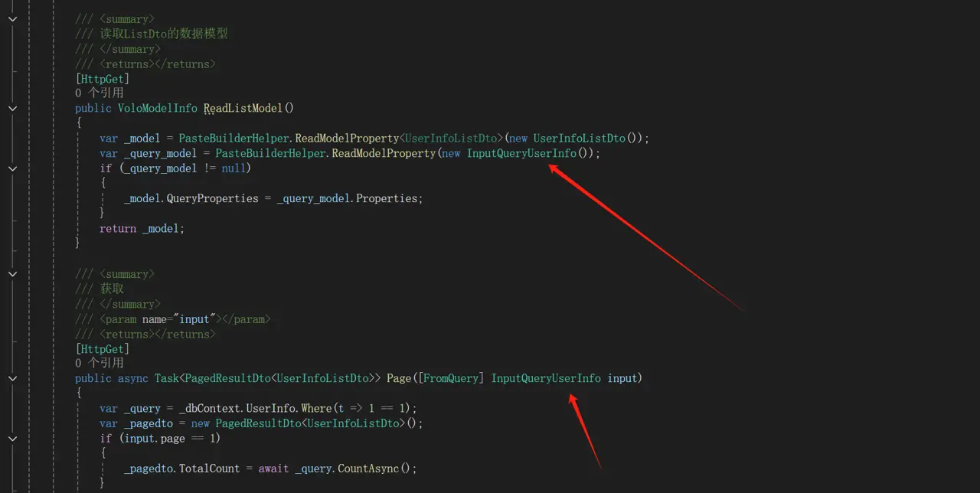The image size is (980, 493).
Task: Open the 0 个引用 lens above ReadListModel
Action: 99,93
